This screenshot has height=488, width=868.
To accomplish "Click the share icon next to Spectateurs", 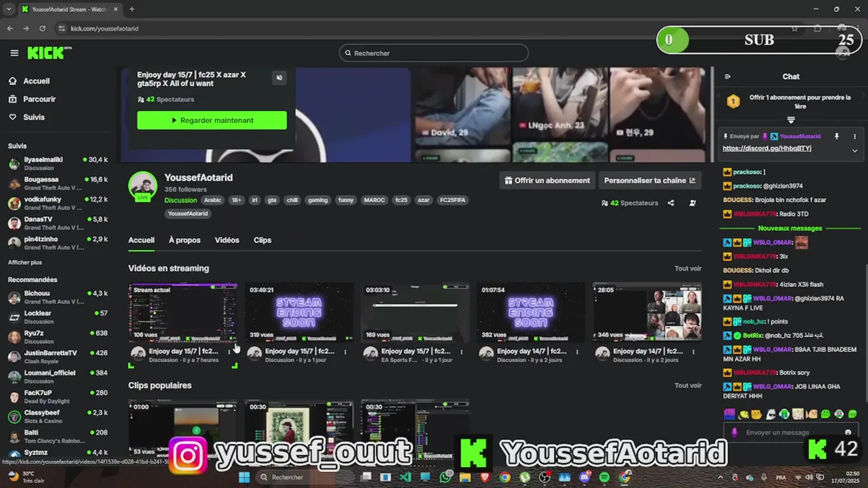I will point(671,203).
